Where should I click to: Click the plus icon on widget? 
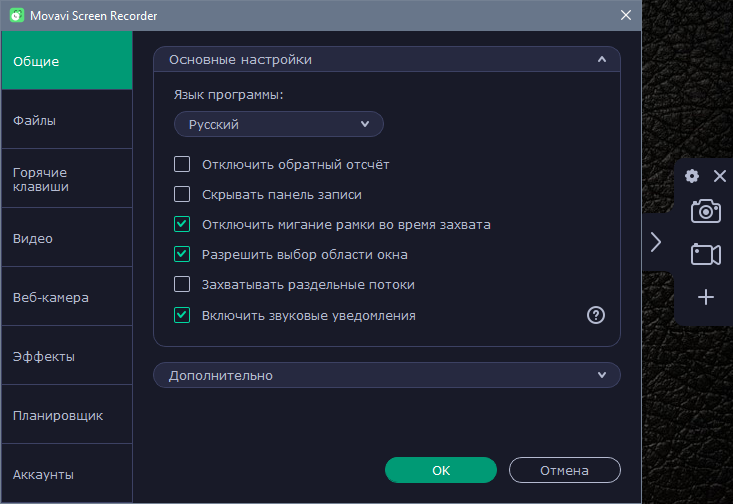pos(705,297)
